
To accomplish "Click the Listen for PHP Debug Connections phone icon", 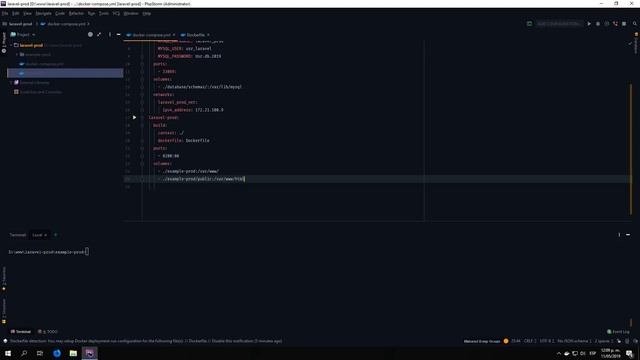I will (615, 24).
